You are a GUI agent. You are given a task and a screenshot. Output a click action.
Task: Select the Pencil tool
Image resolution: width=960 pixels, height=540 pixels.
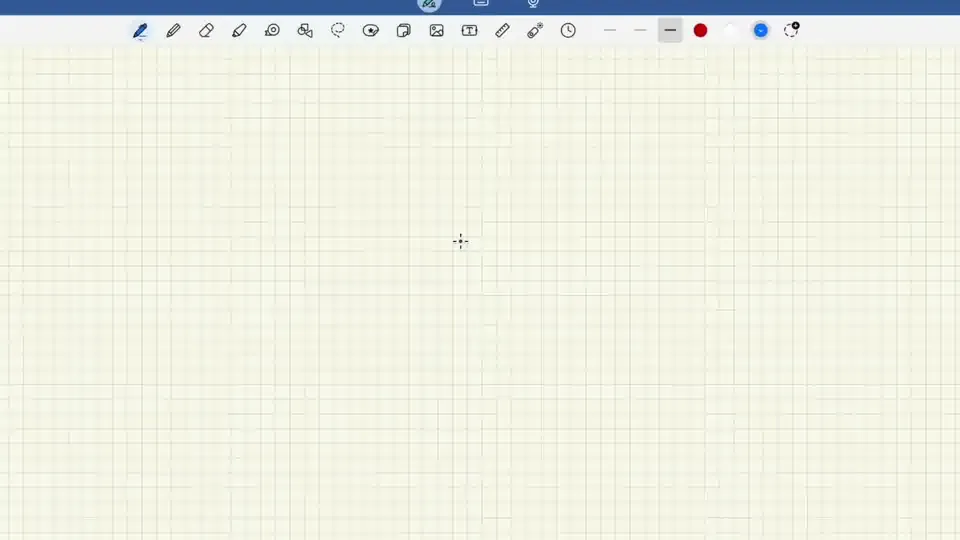click(x=173, y=31)
